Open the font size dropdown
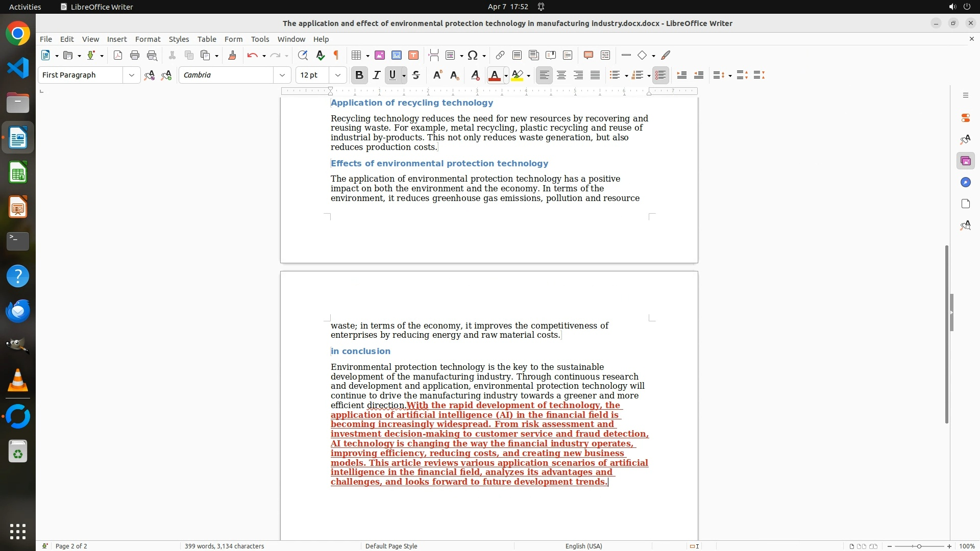The width and height of the screenshot is (980, 551). tap(338, 76)
